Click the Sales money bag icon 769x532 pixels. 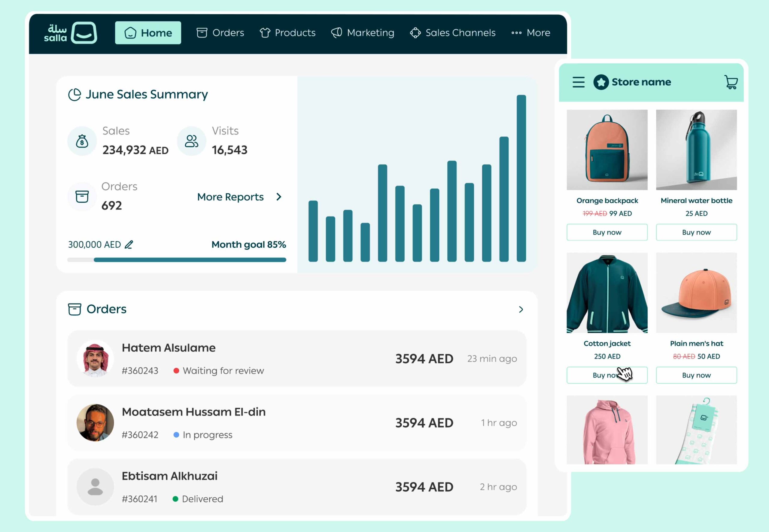click(82, 141)
